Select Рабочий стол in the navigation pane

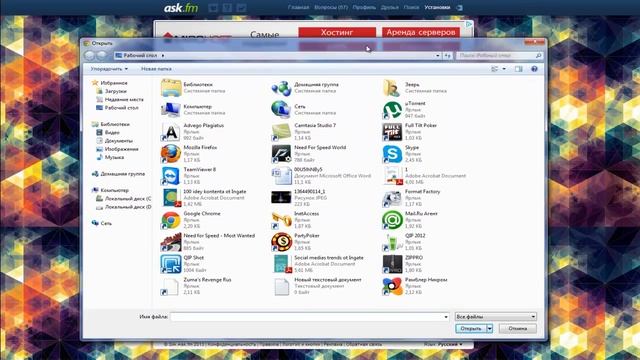[x=121, y=108]
